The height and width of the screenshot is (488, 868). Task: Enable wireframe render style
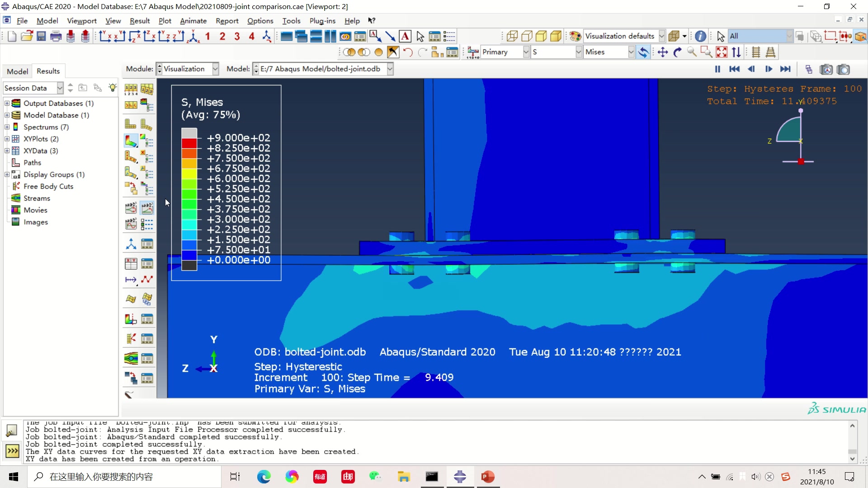pyautogui.click(x=512, y=36)
